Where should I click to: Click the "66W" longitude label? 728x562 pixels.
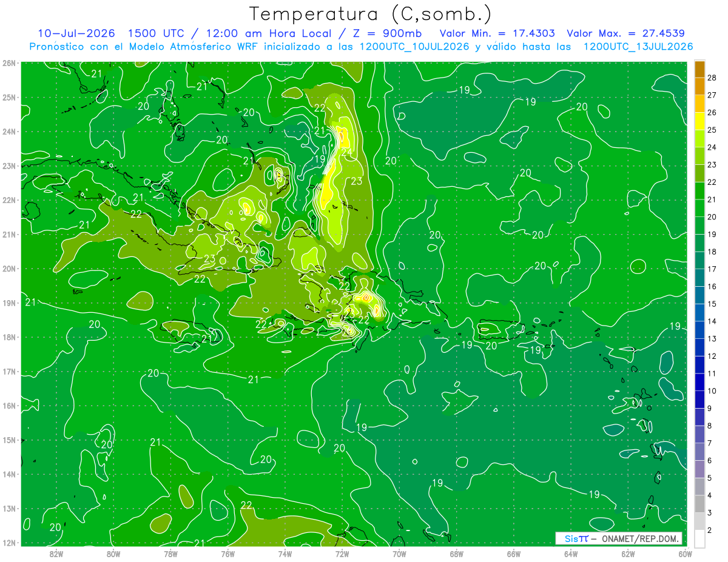point(513,554)
